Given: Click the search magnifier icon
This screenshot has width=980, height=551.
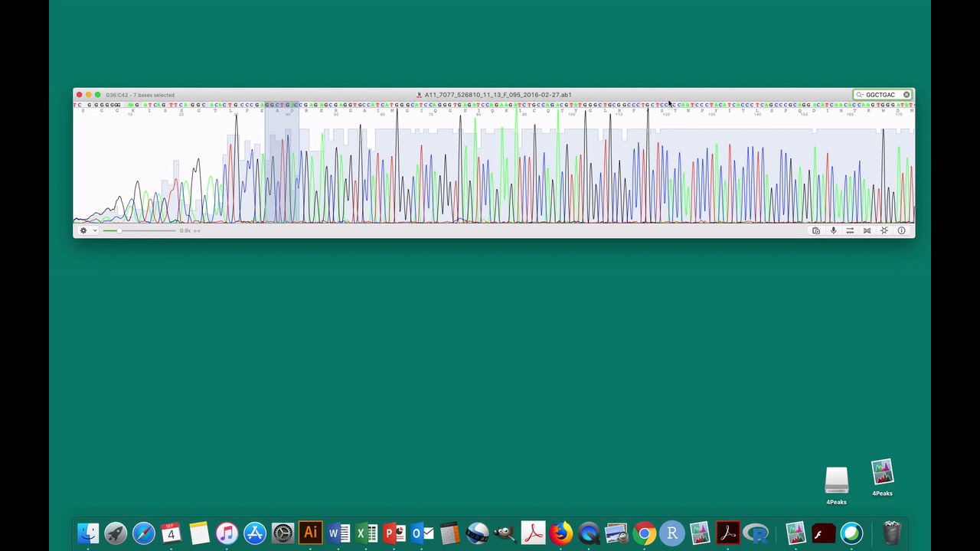Looking at the screenshot, I should click(860, 95).
